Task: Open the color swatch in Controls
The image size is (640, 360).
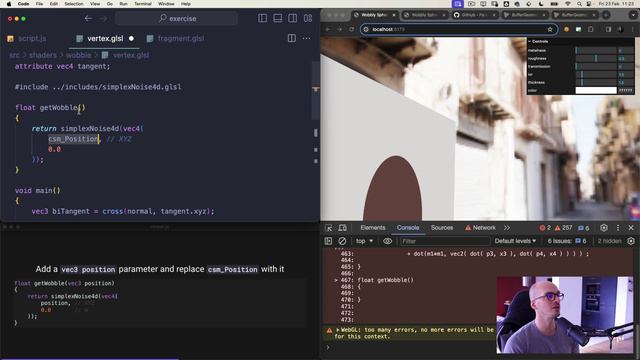Action: coord(596,91)
